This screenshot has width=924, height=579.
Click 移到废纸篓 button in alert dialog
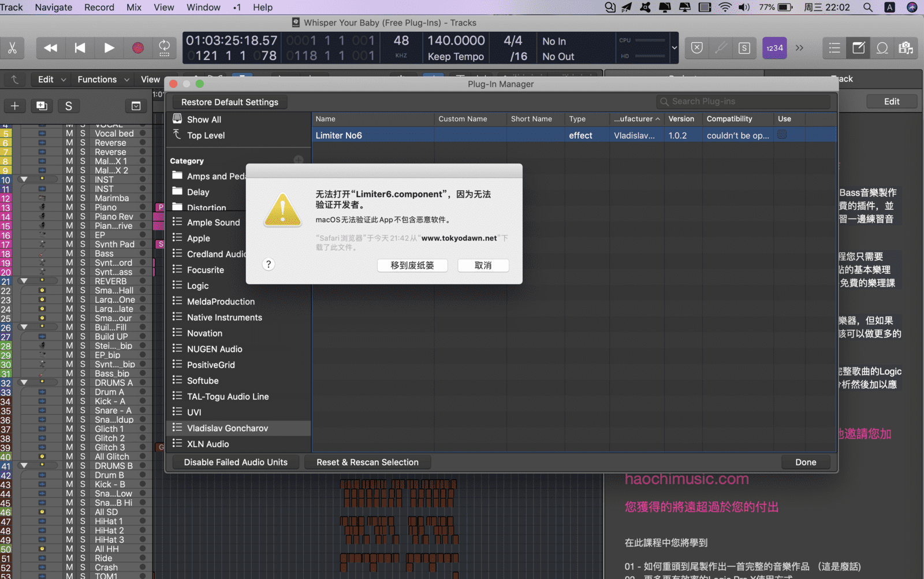click(412, 265)
